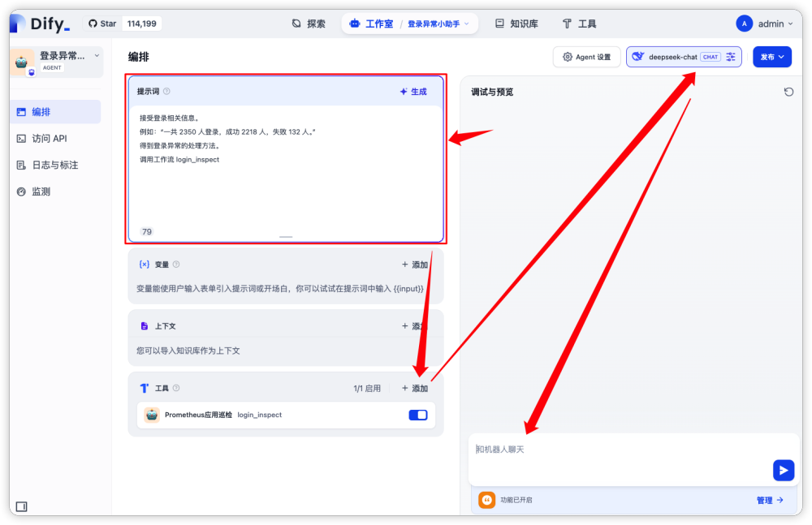Click the Dify logo
Viewport: 812px width, 525px height.
point(41,24)
